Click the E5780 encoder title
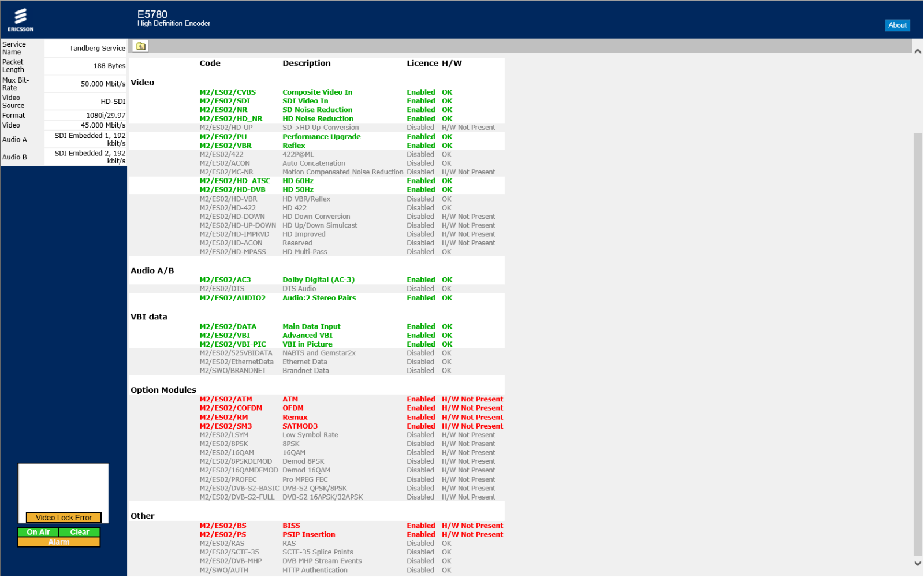This screenshot has height=577, width=924. (x=152, y=14)
